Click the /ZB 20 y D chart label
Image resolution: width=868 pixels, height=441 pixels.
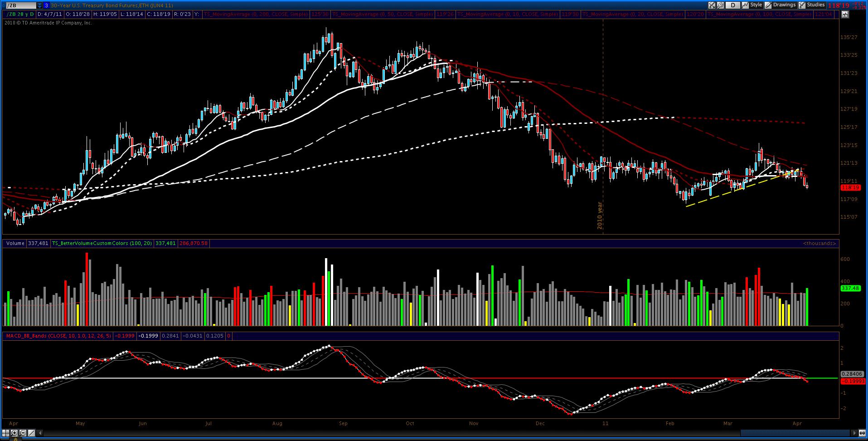tap(20, 15)
